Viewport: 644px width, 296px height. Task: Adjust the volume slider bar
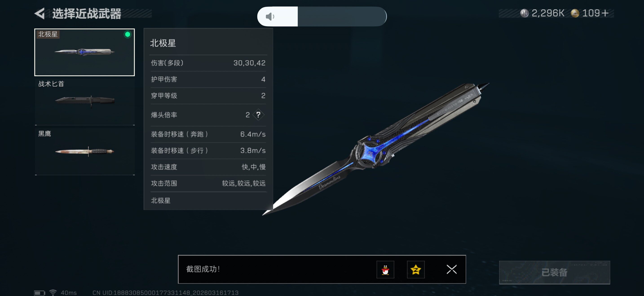322,16
